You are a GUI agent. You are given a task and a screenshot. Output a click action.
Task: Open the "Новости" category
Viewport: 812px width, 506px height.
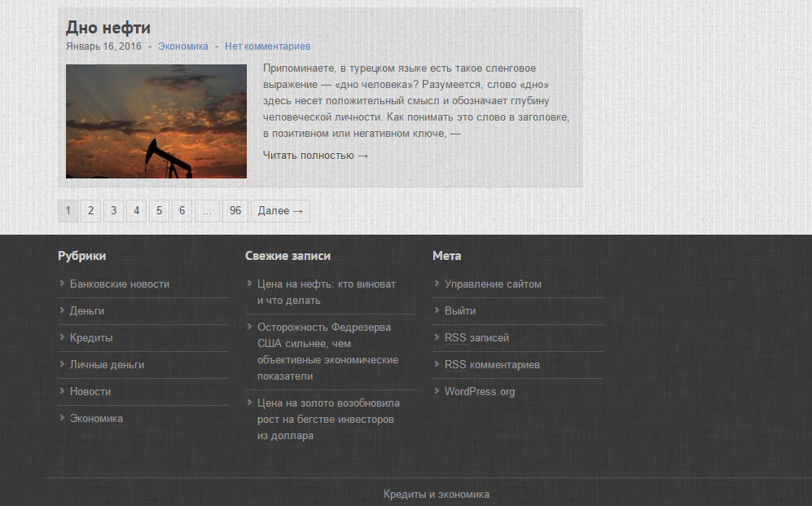tap(90, 392)
